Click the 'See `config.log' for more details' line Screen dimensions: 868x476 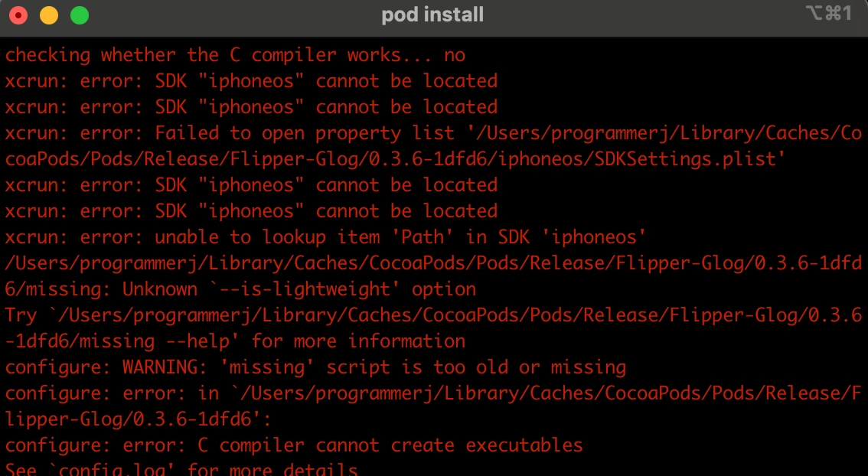point(181,468)
